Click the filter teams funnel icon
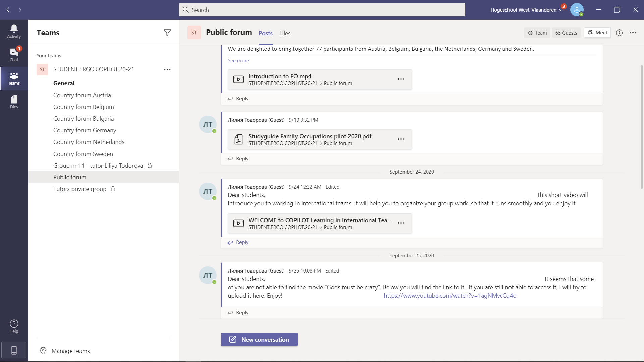This screenshot has height=362, width=644. (x=167, y=33)
